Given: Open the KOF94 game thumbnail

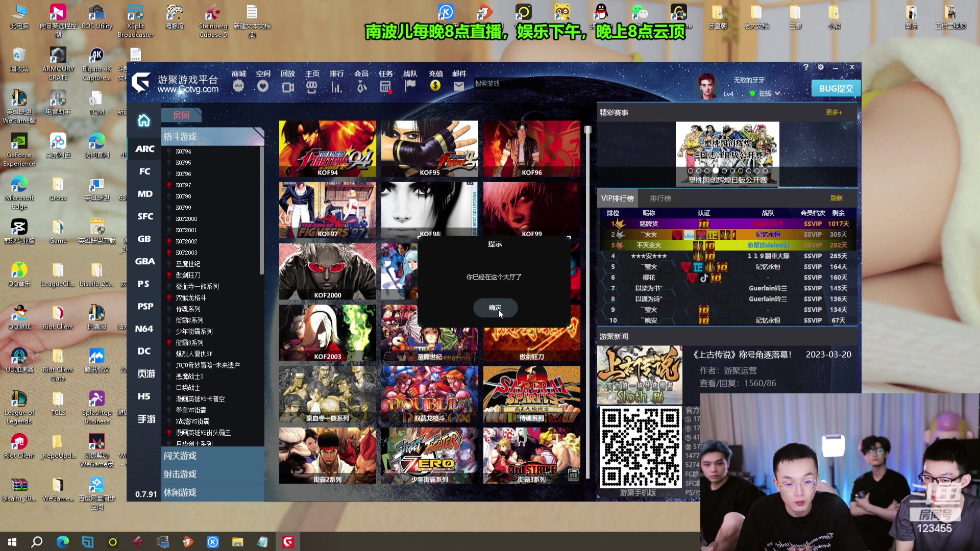Looking at the screenshot, I should tap(328, 149).
